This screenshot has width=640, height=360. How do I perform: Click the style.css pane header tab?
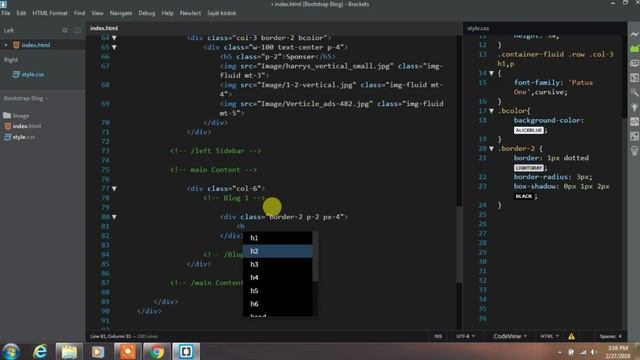pyautogui.click(x=478, y=28)
